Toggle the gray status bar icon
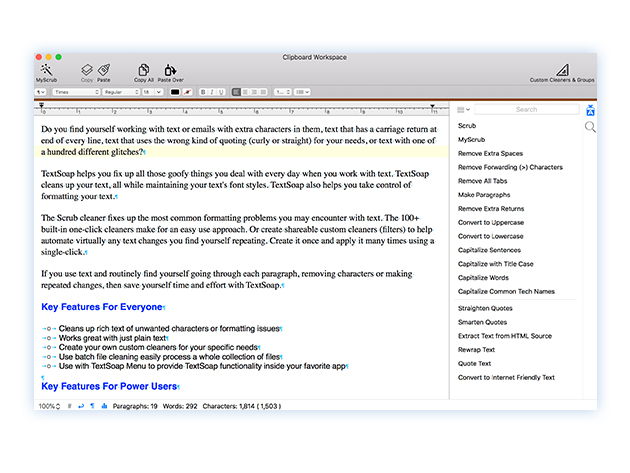 tap(70, 406)
